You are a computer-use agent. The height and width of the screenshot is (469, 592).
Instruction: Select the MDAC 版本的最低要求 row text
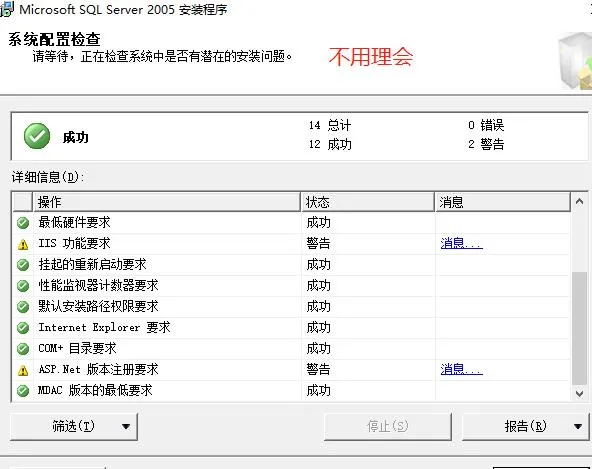pos(96,390)
